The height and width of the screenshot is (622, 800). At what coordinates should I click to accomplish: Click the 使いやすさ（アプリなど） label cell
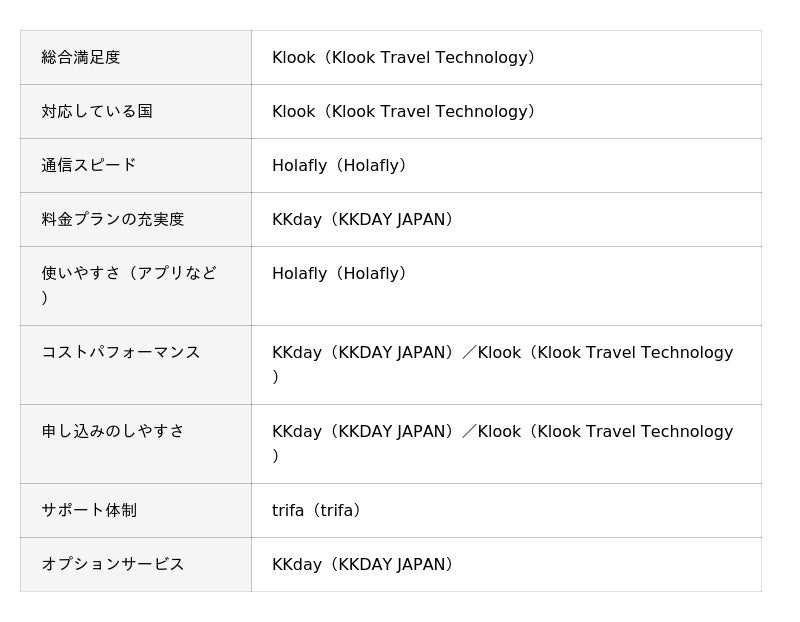point(129,274)
